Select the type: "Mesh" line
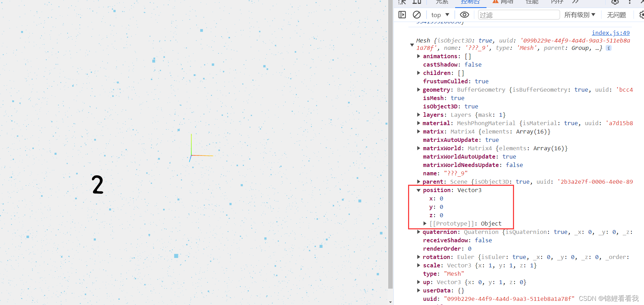The width and height of the screenshot is (644, 305). point(444,274)
